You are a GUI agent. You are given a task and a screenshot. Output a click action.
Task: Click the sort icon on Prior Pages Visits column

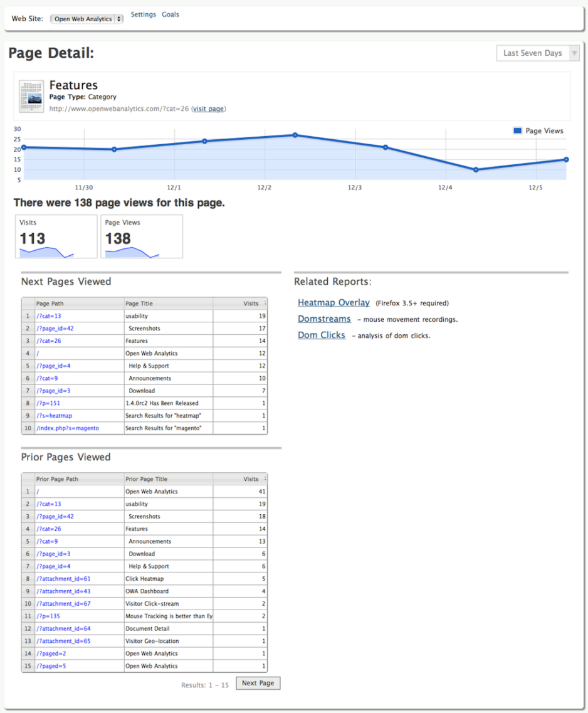click(264, 478)
